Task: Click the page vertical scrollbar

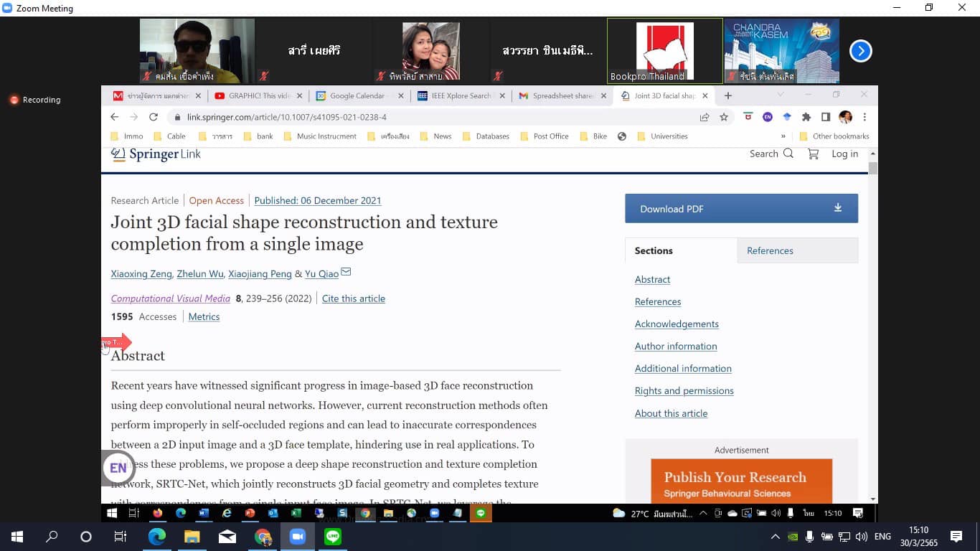Action: point(872,323)
